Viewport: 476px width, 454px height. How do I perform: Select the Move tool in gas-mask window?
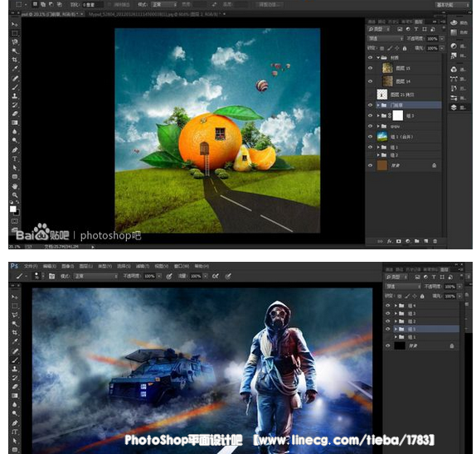click(x=15, y=297)
